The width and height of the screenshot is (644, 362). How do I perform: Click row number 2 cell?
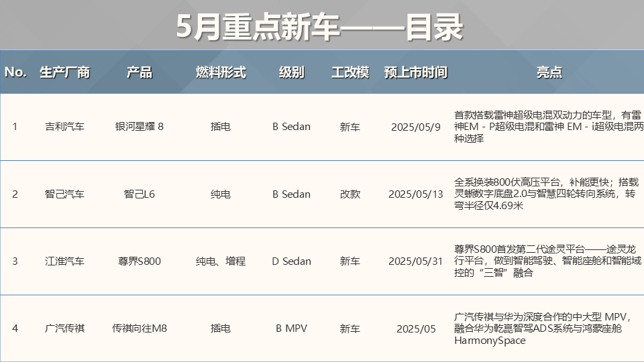(15, 194)
